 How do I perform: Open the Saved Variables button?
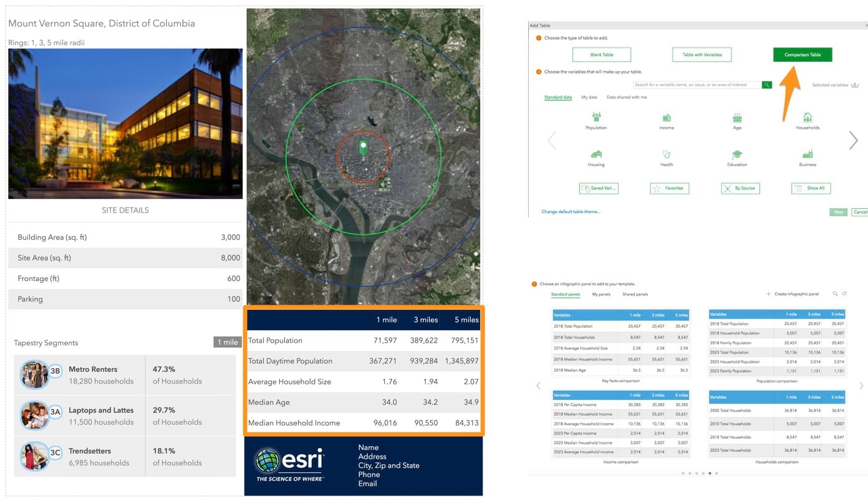point(599,188)
